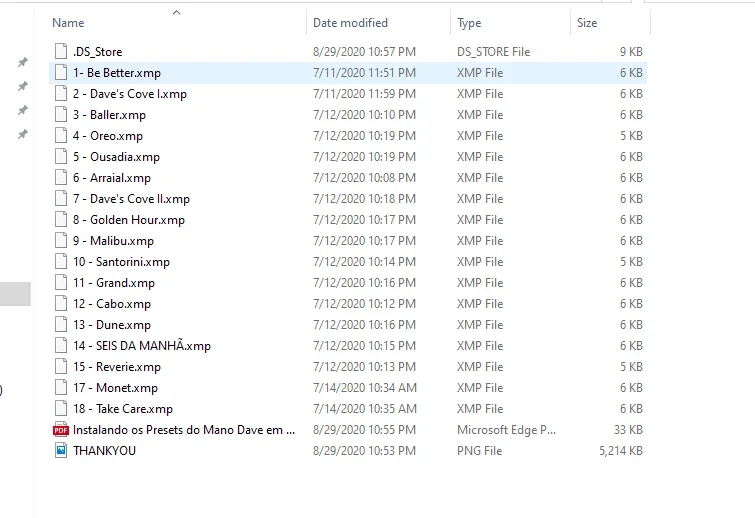This screenshot has height=518, width=755.
Task: Select the icon beside 11 - Grand.xmp
Action: pyautogui.click(x=61, y=282)
